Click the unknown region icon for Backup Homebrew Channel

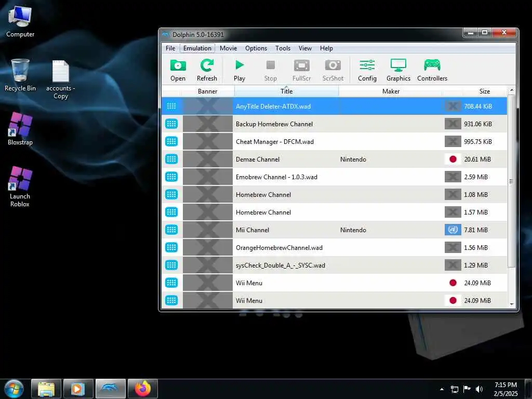[x=453, y=124]
